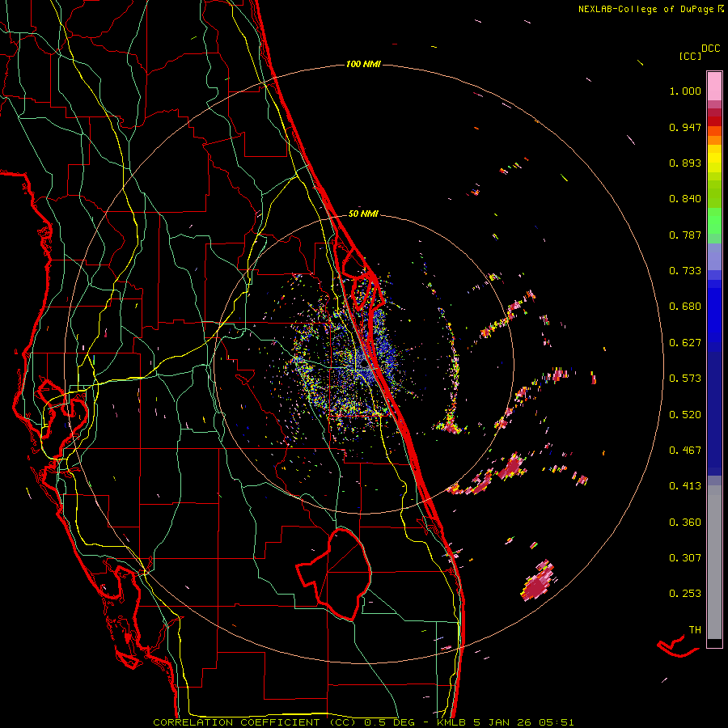Select the 0.893 scale value
728x728 pixels.
[685, 163]
